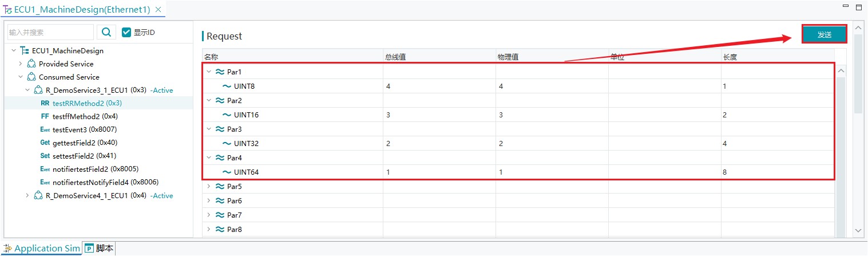Expand the Provided Service tree node
The width and height of the screenshot is (868, 256).
(21, 64)
